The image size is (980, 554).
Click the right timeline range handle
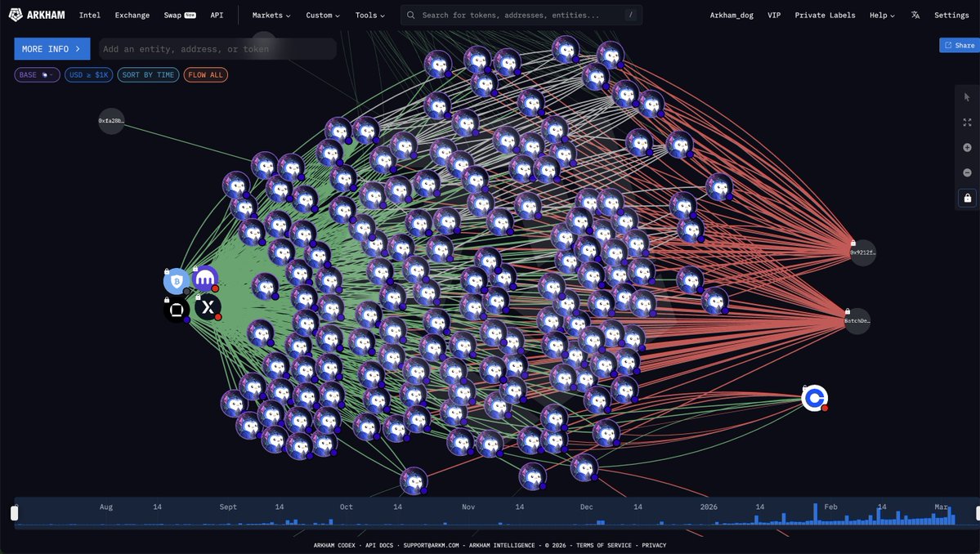pos(978,513)
